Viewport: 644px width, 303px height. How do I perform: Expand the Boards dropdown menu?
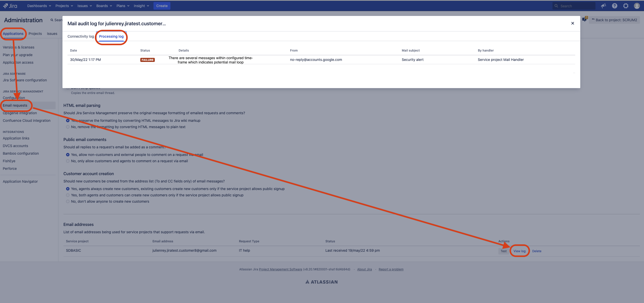click(x=104, y=6)
